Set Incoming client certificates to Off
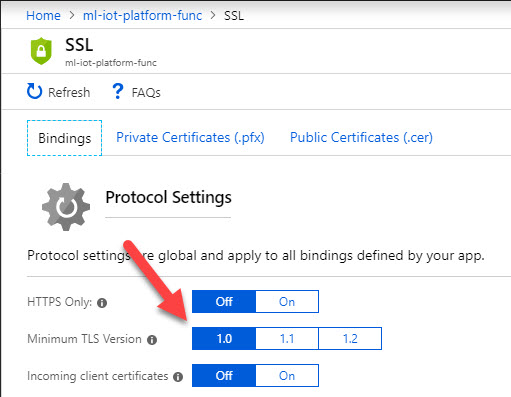This screenshot has height=397, width=511. coord(224,376)
